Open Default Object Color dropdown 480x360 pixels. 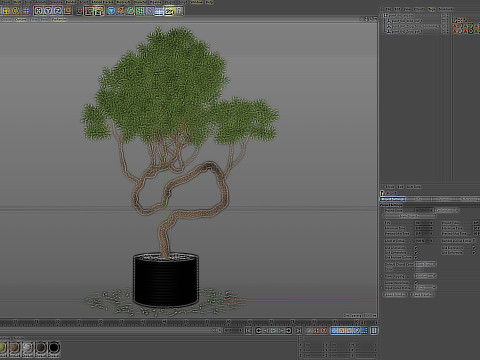pos(426,264)
